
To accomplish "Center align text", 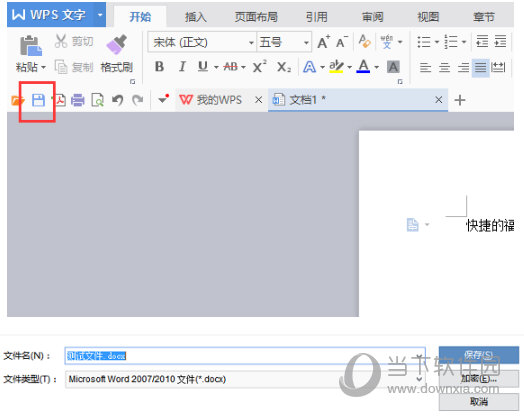I will 444,67.
